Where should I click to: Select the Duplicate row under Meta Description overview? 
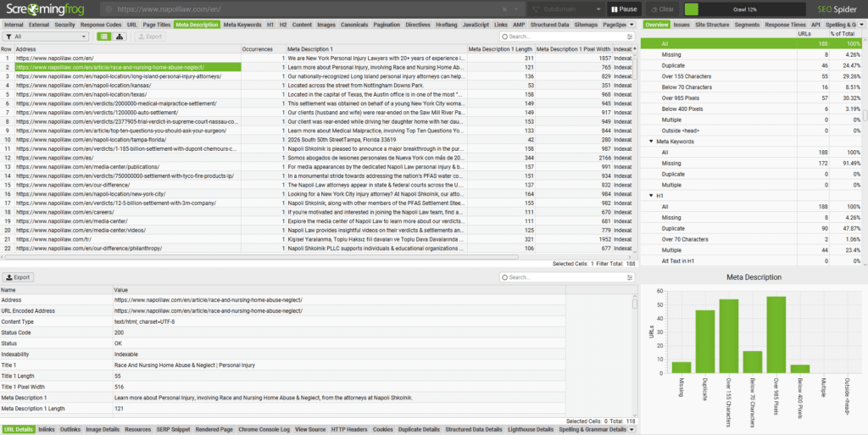[751, 65]
